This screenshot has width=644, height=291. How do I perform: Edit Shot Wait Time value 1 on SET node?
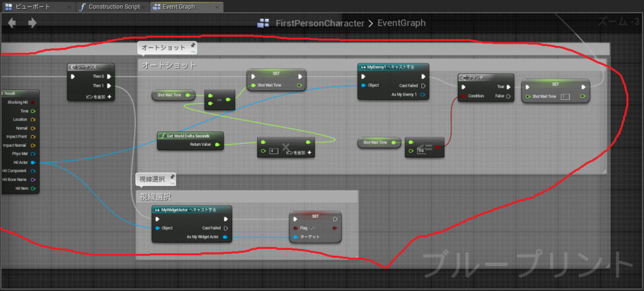click(565, 96)
